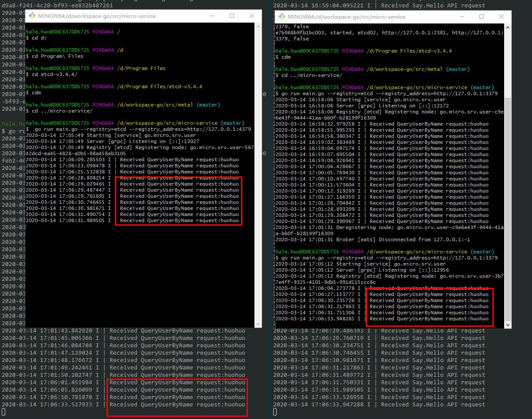Click log line timestamped 17:06:33.948265

pos(382,319)
